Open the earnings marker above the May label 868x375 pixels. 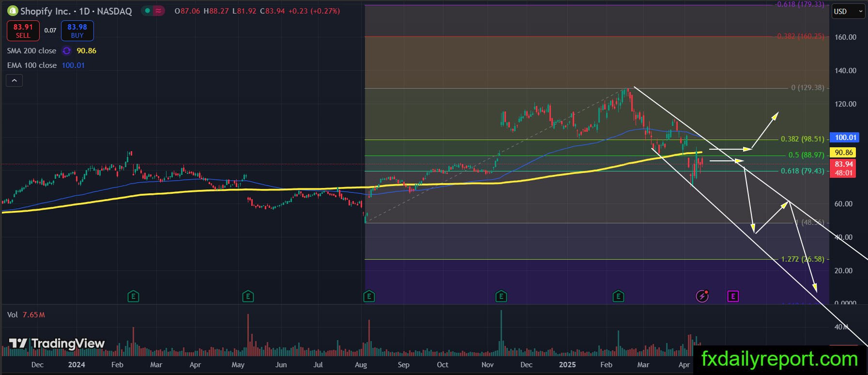click(x=248, y=296)
